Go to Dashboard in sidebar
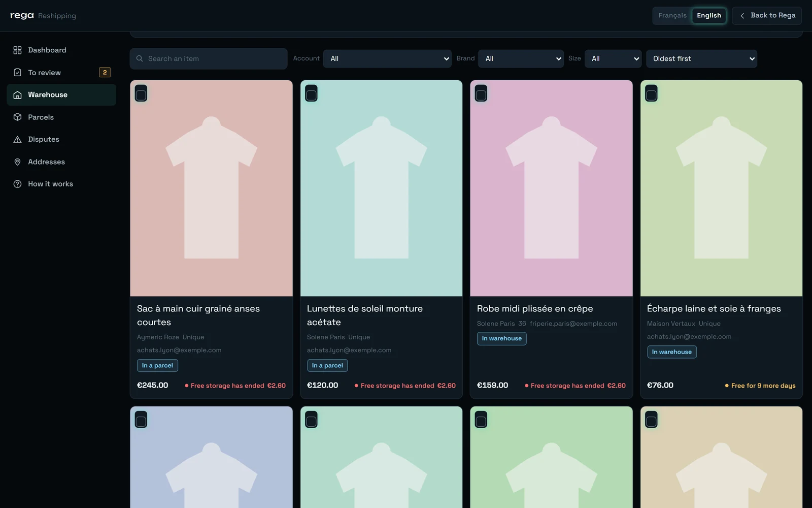The width and height of the screenshot is (812, 508). click(x=61, y=50)
